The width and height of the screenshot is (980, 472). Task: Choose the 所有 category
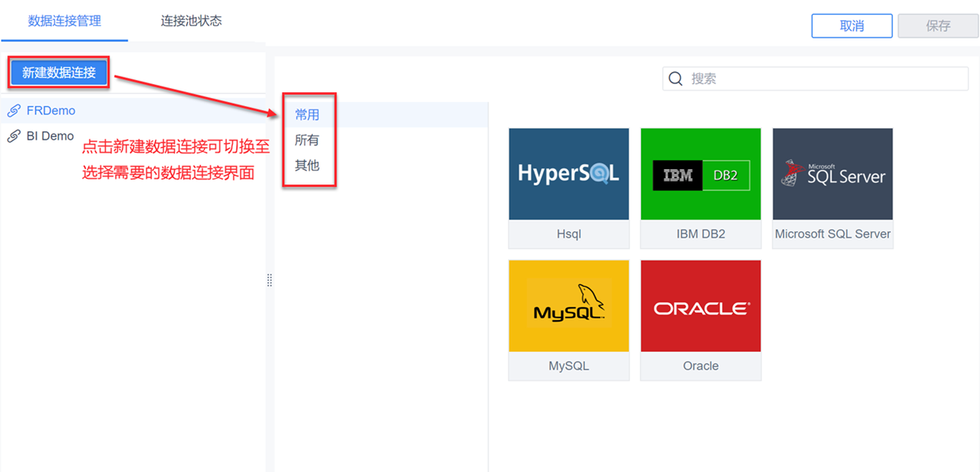pyautogui.click(x=307, y=140)
